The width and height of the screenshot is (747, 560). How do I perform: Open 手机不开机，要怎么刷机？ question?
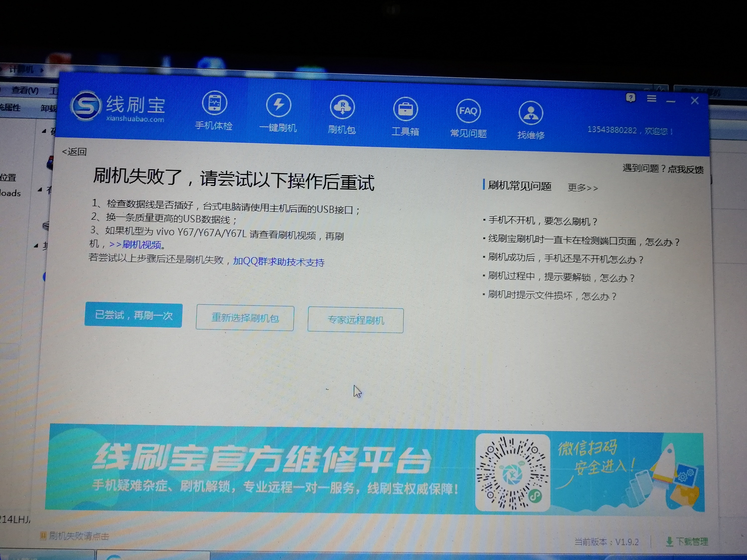(x=542, y=221)
